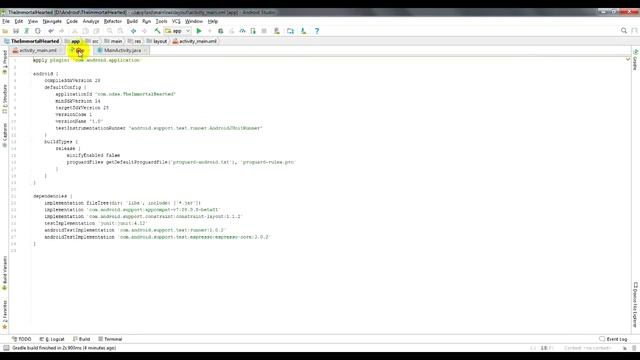Run the app with green play icon

click(x=199, y=31)
